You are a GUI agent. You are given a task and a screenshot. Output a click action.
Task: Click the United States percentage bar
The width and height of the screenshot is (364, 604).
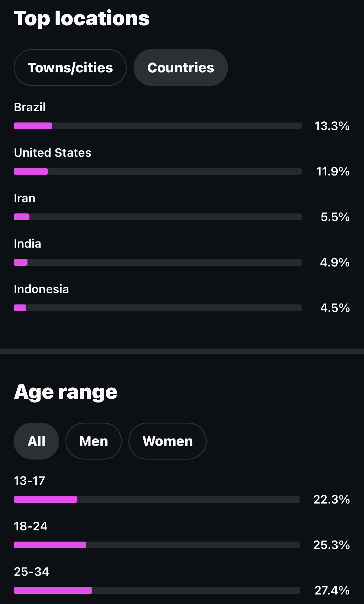pyautogui.click(x=158, y=171)
